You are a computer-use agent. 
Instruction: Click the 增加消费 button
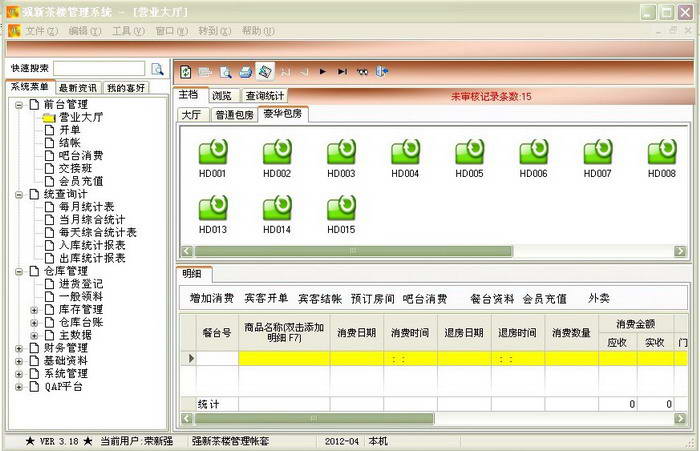(212, 298)
